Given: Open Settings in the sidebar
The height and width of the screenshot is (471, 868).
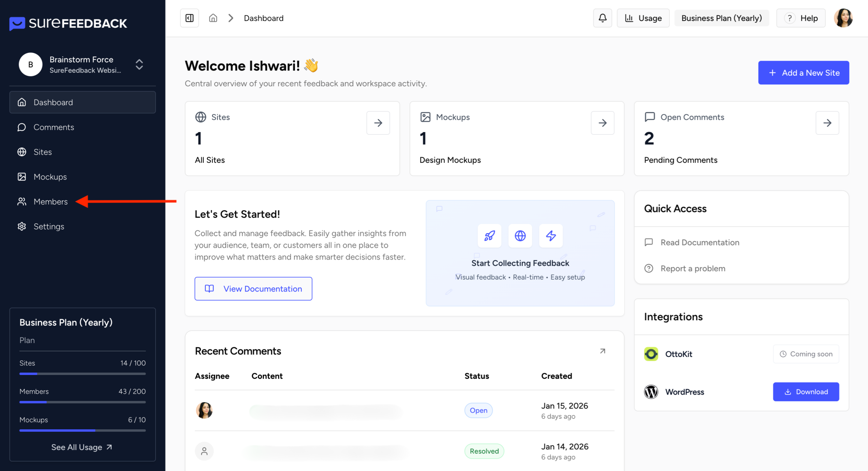Looking at the screenshot, I should [48, 226].
